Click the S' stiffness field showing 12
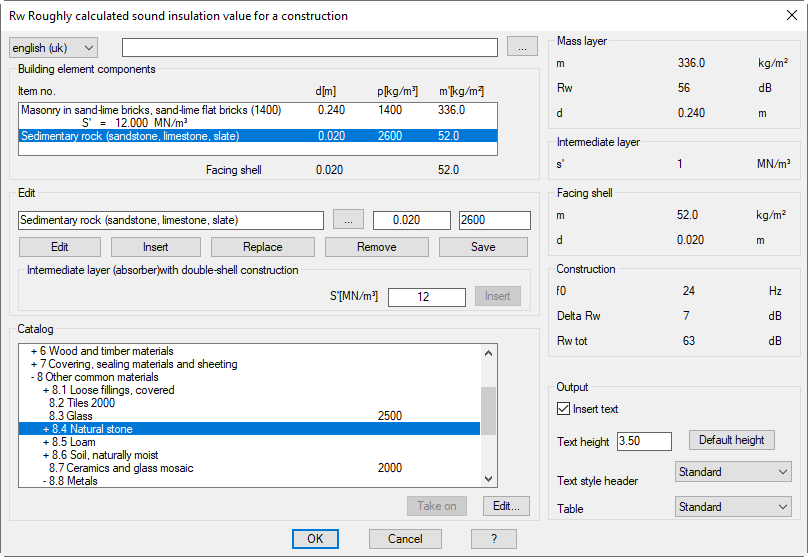 (426, 297)
